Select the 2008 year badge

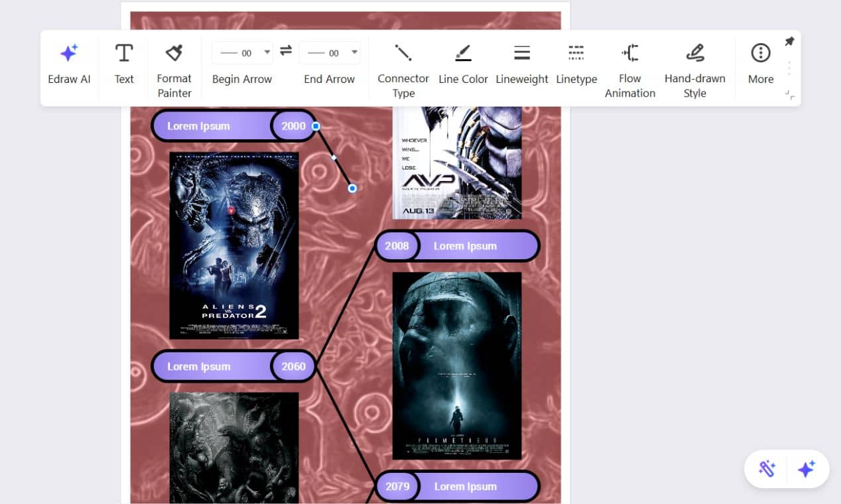click(x=397, y=246)
